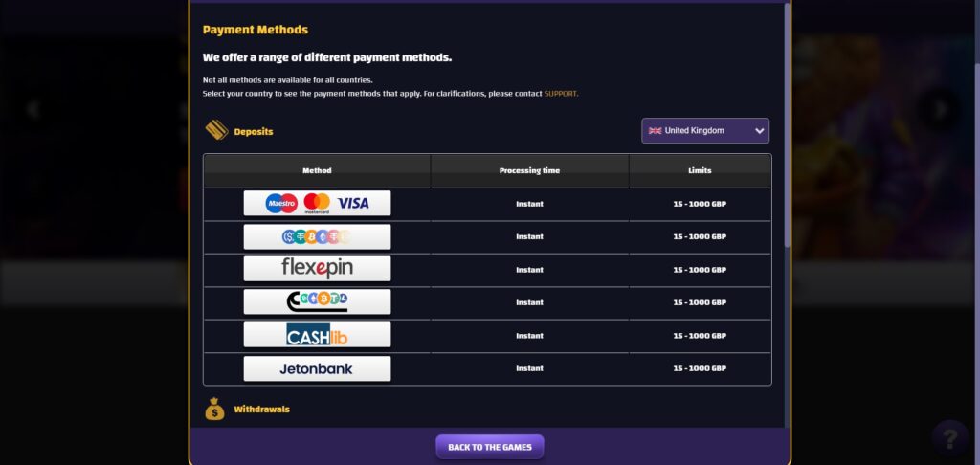Open the United Kingdom country dropdown
The image size is (980, 465).
pos(704,131)
